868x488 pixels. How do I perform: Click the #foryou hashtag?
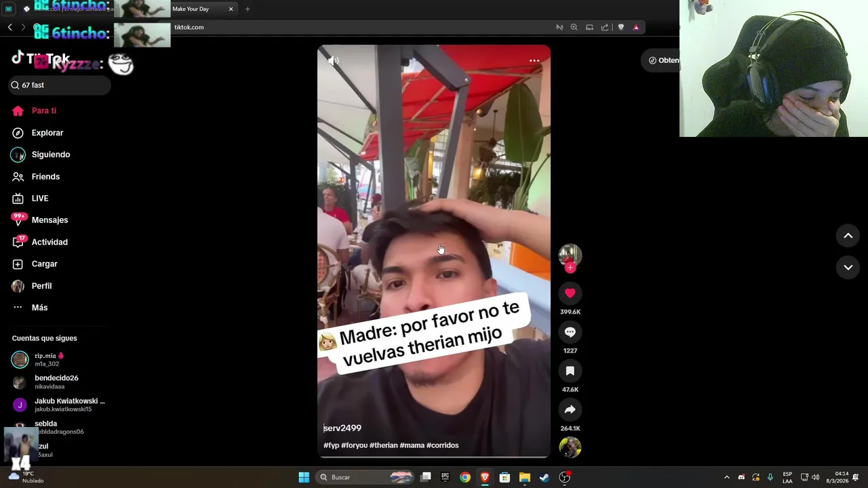point(354,445)
